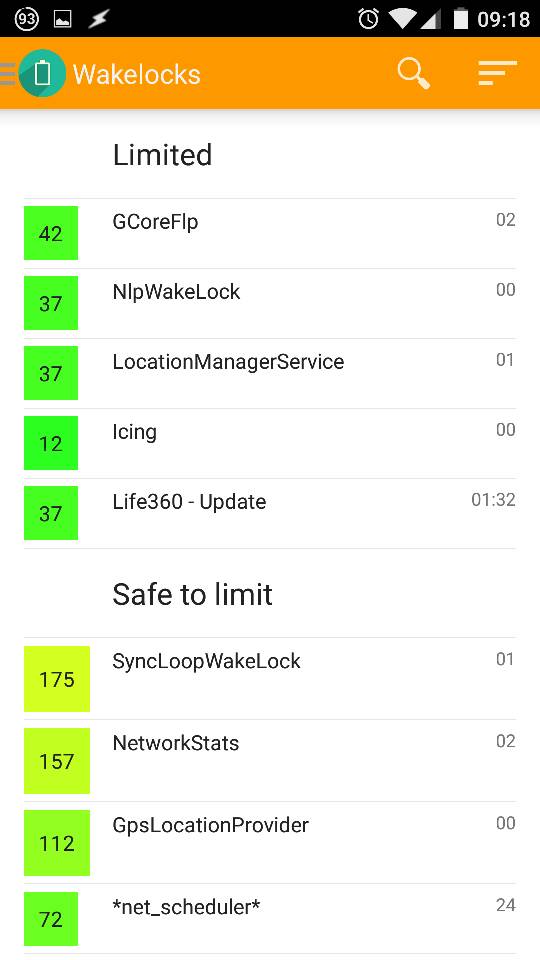This screenshot has height=960, width=540.
Task: Tap the Wakelocks title text
Action: pyautogui.click(x=137, y=74)
